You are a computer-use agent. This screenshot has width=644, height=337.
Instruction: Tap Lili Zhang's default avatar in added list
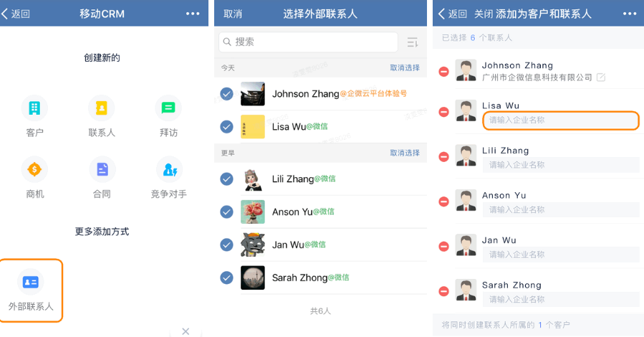(466, 156)
